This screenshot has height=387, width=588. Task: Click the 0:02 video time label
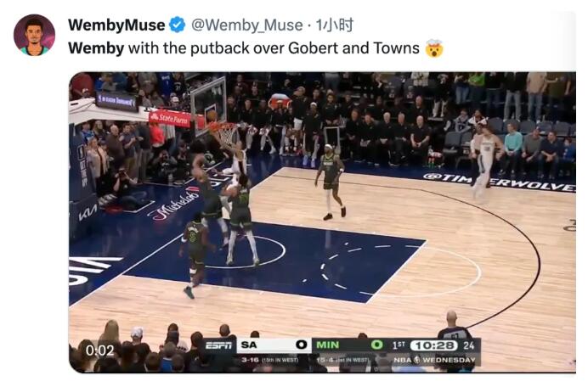point(99,351)
